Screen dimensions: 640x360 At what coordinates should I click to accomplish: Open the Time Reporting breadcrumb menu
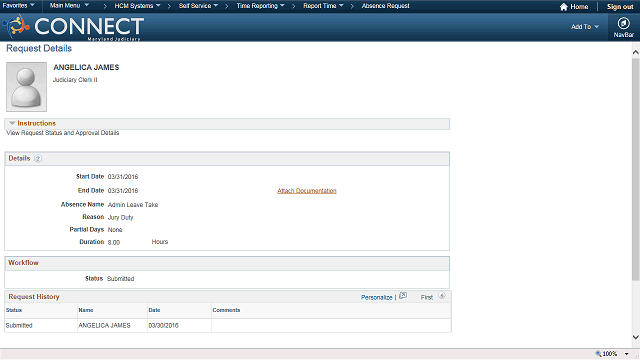click(260, 6)
